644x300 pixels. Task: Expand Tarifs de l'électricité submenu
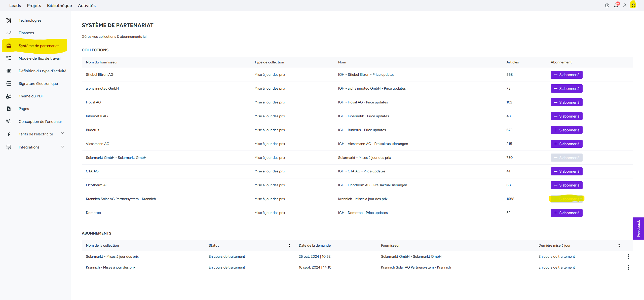coord(63,134)
